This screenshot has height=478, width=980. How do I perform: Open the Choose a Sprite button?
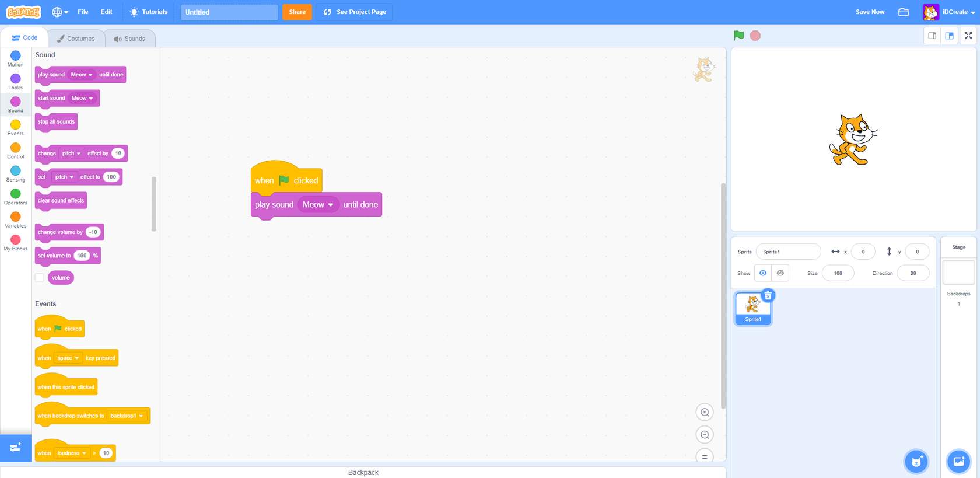(916, 462)
